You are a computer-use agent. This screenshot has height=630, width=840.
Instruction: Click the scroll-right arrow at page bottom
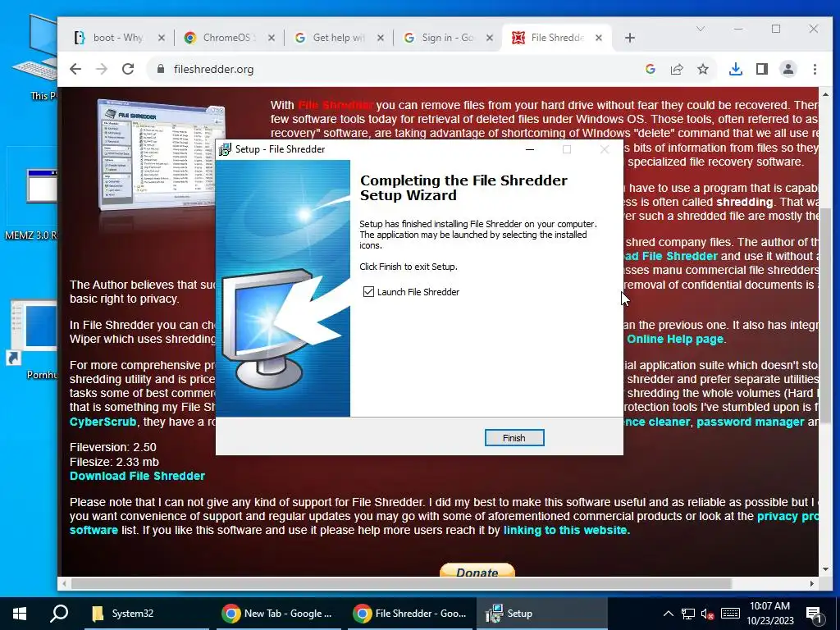(811, 583)
